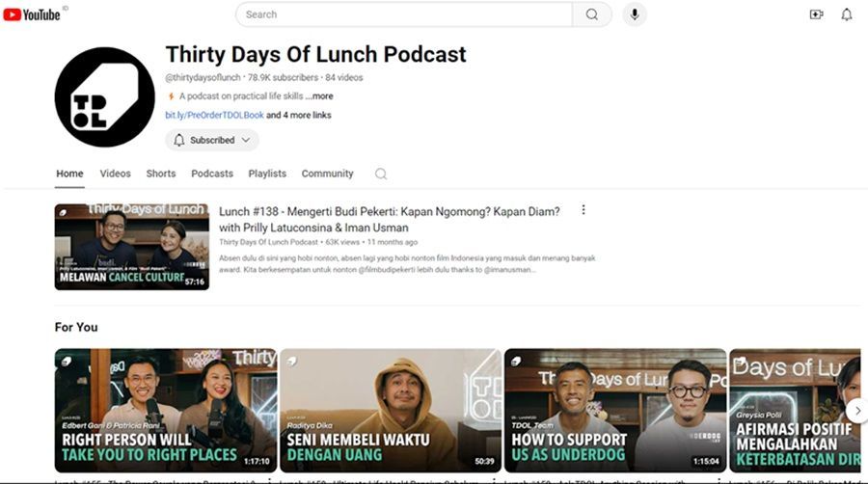Click the search magnifier button
Screen dimensions: 868x484
[x=592, y=14]
